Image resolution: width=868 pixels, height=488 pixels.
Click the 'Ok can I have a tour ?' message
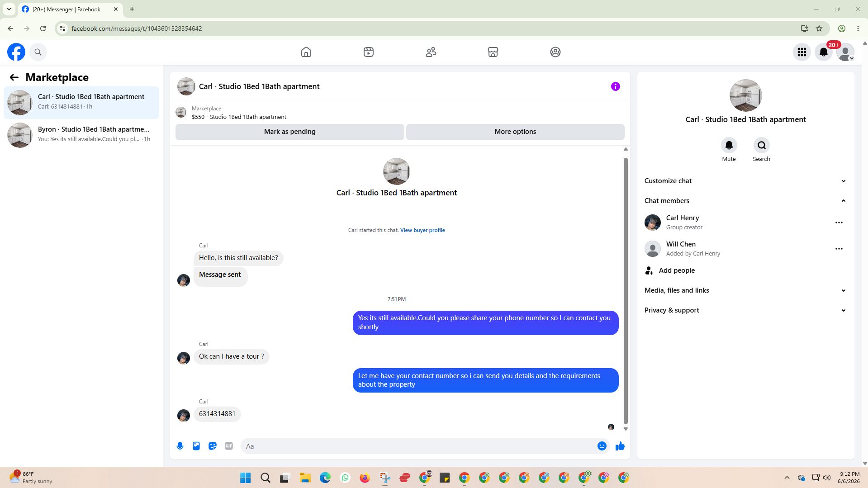pos(232,356)
